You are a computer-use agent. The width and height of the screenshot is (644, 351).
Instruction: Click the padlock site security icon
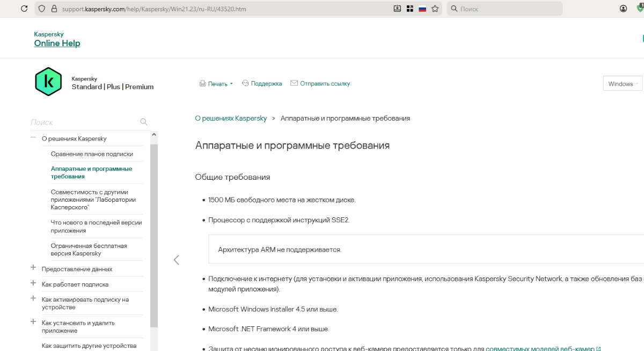click(54, 9)
